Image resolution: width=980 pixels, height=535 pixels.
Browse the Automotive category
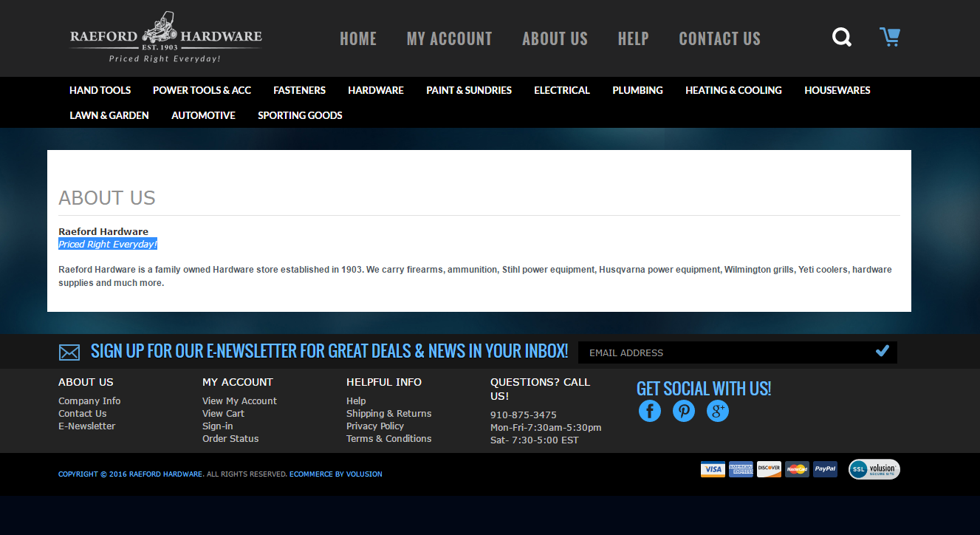tap(204, 115)
